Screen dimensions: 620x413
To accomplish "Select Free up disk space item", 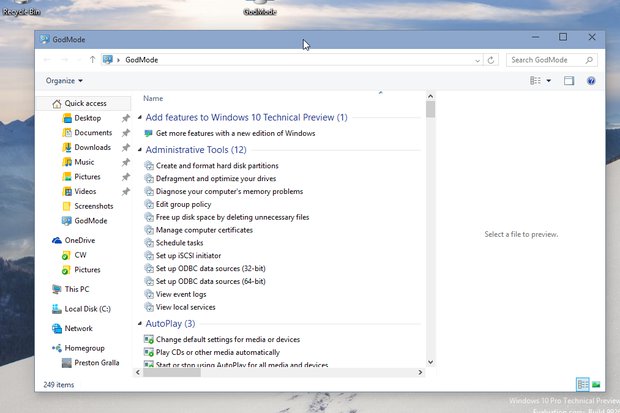I will coord(232,217).
